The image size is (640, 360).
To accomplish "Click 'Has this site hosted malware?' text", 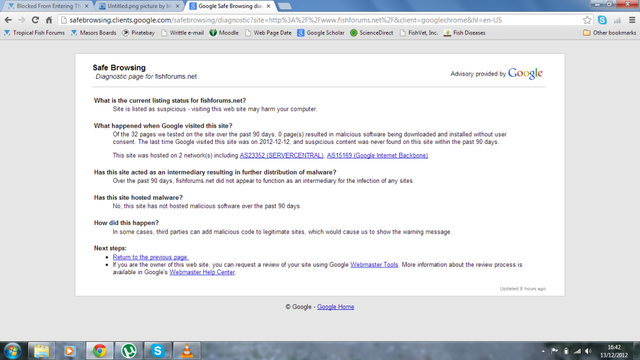I will click(x=138, y=198).
